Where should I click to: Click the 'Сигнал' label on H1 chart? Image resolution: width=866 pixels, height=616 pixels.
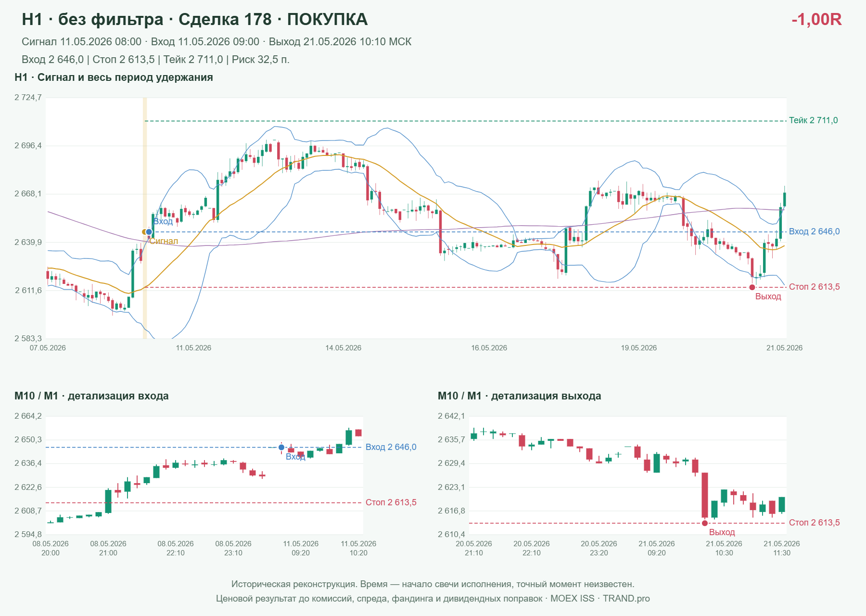164,241
